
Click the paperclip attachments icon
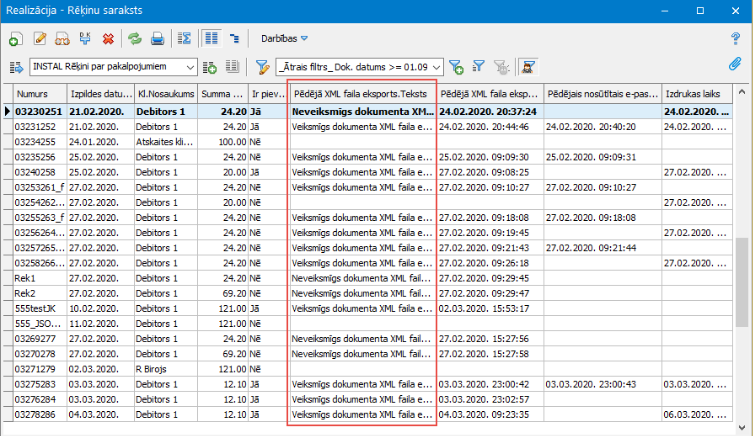pyautogui.click(x=735, y=65)
